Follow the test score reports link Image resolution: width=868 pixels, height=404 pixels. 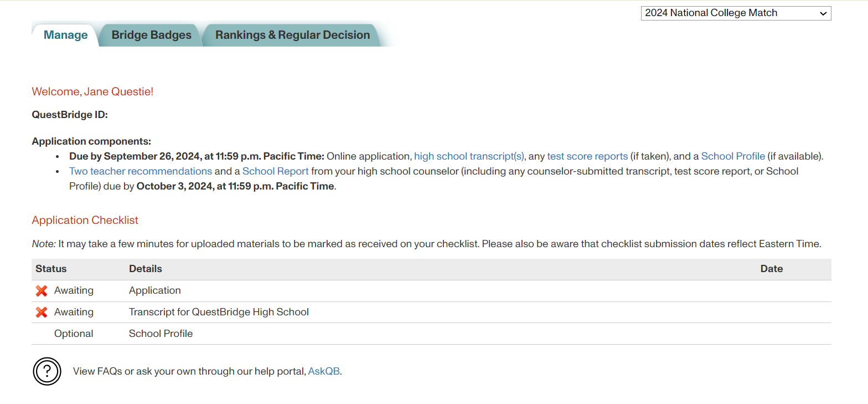click(587, 156)
